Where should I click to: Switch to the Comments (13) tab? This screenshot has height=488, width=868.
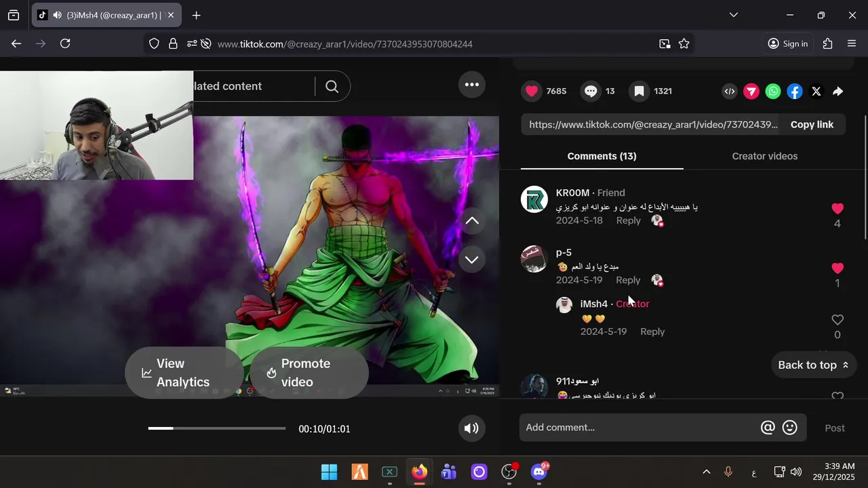pos(601,156)
